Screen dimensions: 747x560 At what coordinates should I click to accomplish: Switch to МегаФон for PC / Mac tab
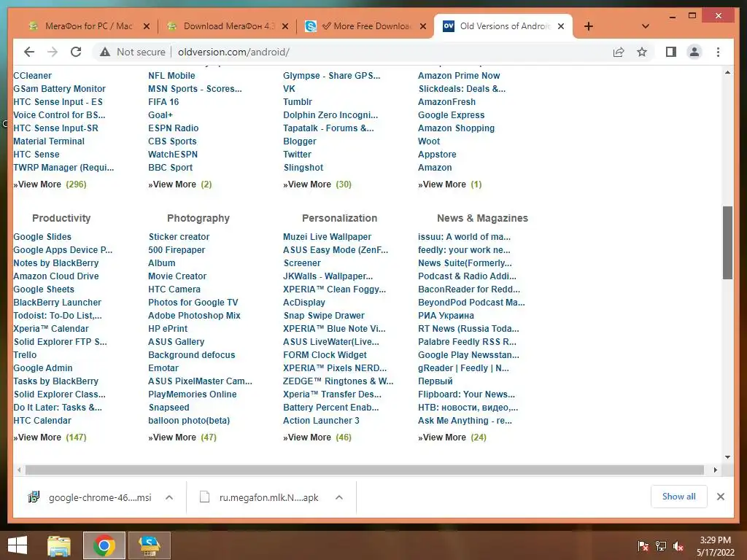88,26
